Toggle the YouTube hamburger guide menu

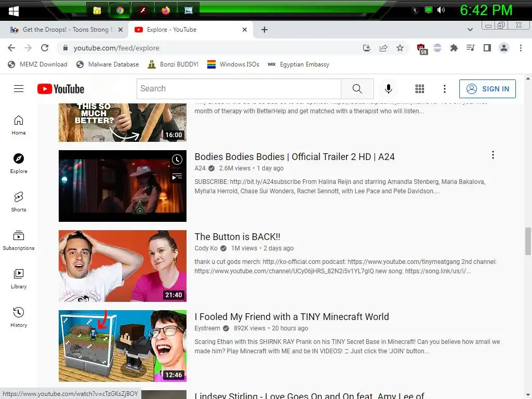pos(19,89)
